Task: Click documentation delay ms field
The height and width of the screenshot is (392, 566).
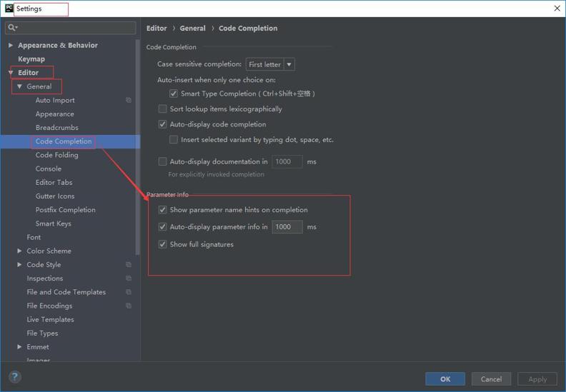Action: click(x=287, y=161)
